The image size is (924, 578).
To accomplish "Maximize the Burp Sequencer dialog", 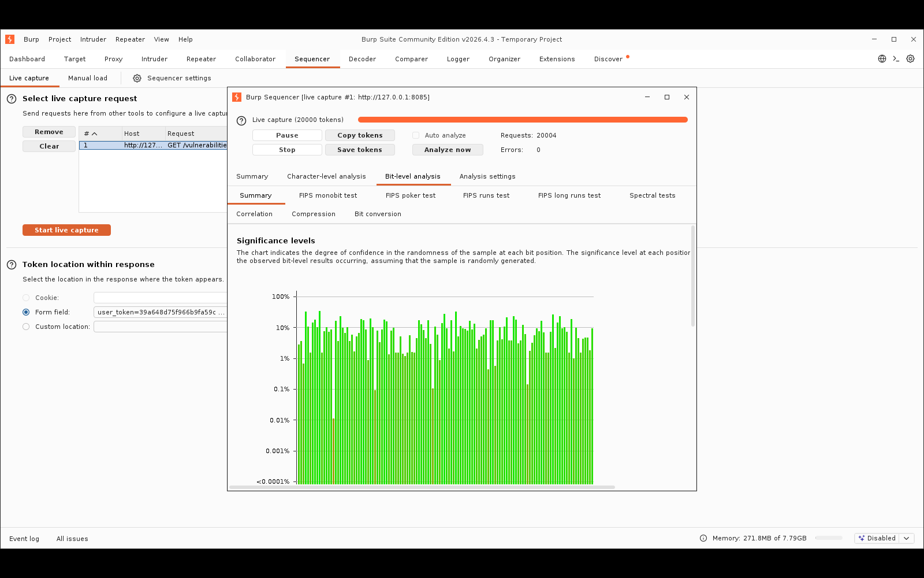I will click(667, 97).
